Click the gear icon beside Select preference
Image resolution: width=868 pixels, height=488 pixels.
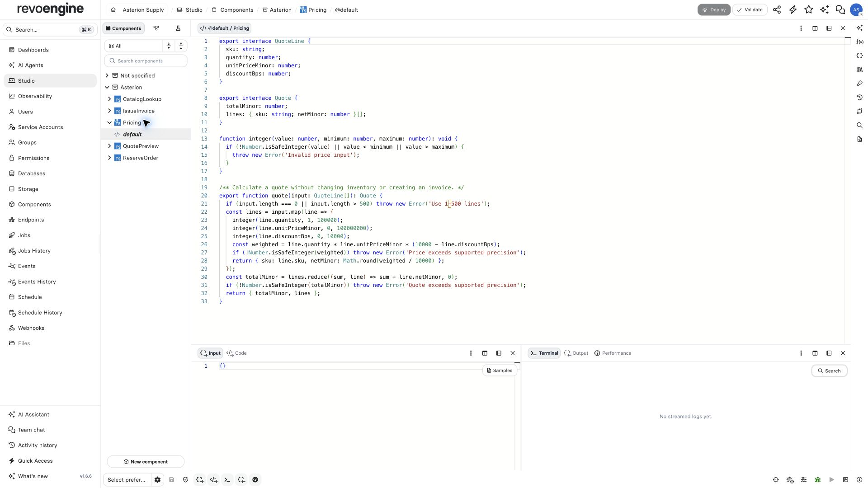(157, 480)
